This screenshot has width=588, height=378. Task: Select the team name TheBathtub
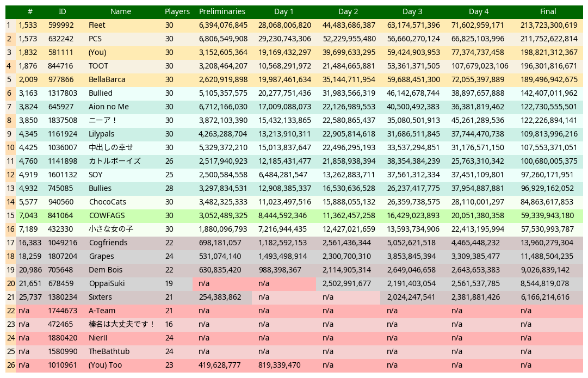[x=109, y=351]
